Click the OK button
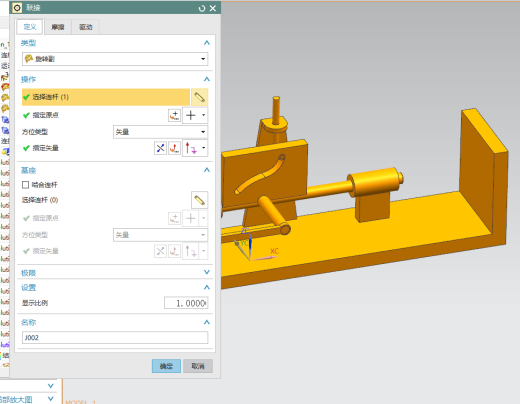 pos(166,366)
